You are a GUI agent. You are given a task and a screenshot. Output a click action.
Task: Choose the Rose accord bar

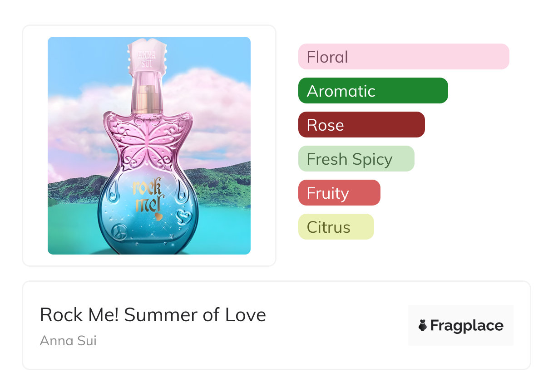click(x=361, y=125)
